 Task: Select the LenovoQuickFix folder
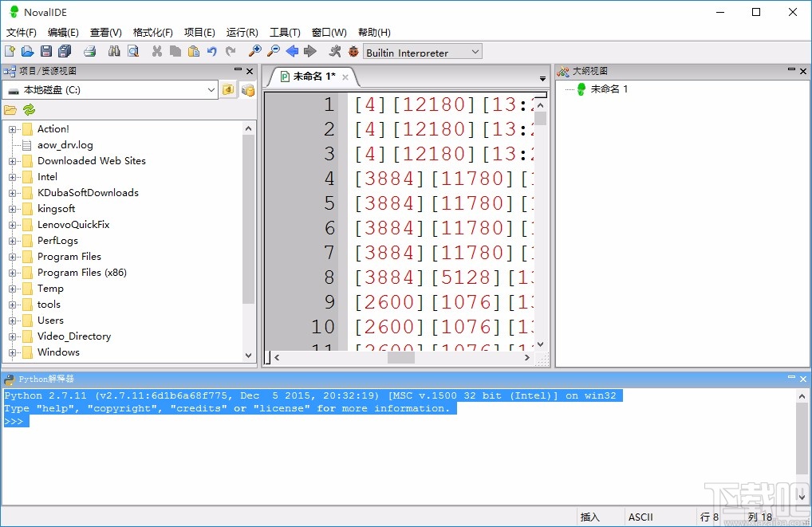(73, 225)
